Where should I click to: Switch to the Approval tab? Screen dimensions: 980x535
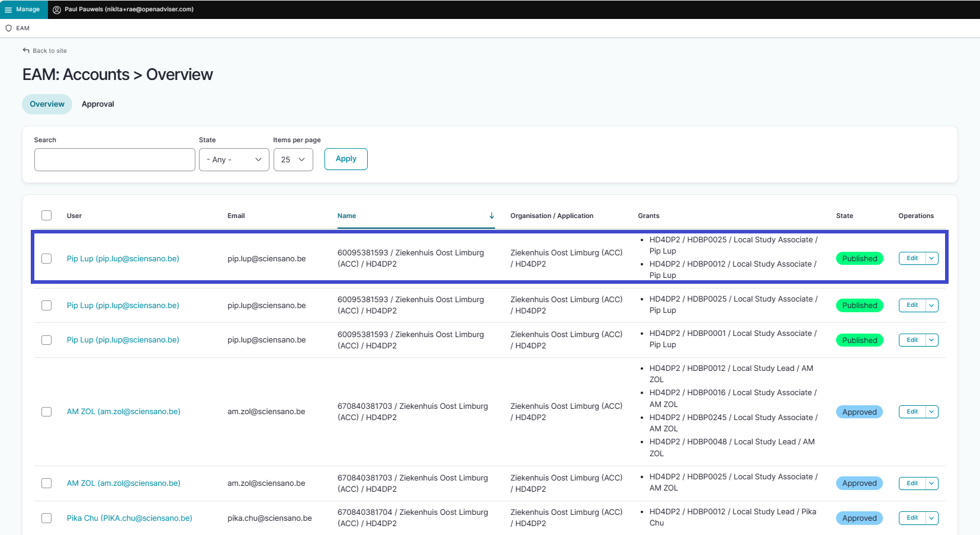click(x=98, y=104)
